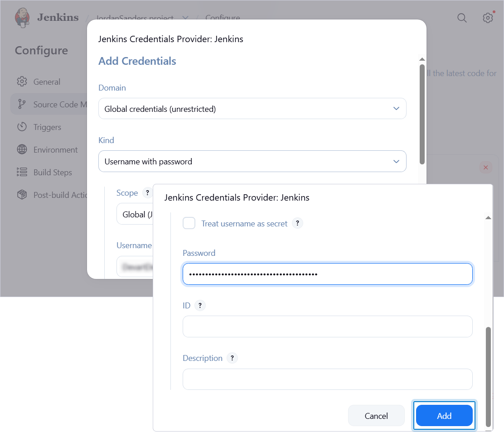Click the Jenkins butler logo
Viewport: 504px width, 432px height.
[x=22, y=18]
